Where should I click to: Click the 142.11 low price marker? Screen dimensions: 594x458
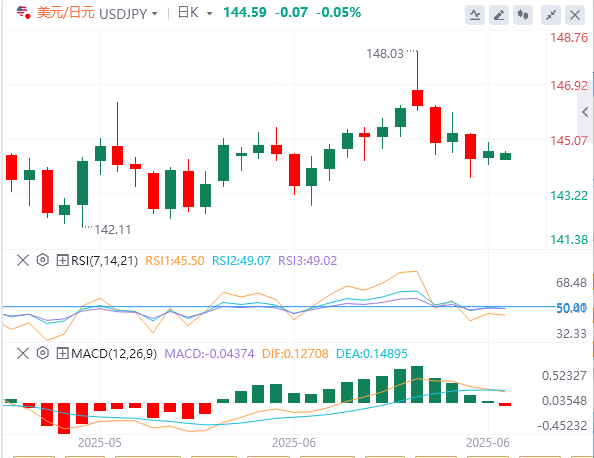click(113, 230)
